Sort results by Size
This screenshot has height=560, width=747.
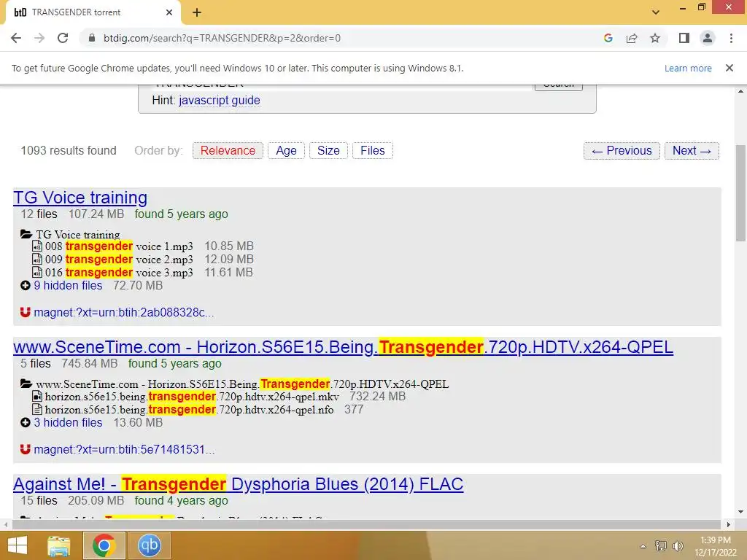(328, 150)
